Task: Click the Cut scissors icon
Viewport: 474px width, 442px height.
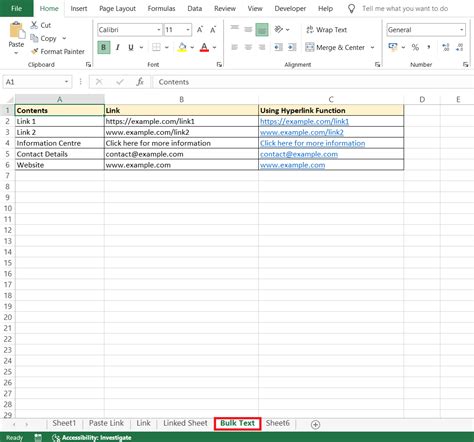Action: pyautogui.click(x=34, y=25)
